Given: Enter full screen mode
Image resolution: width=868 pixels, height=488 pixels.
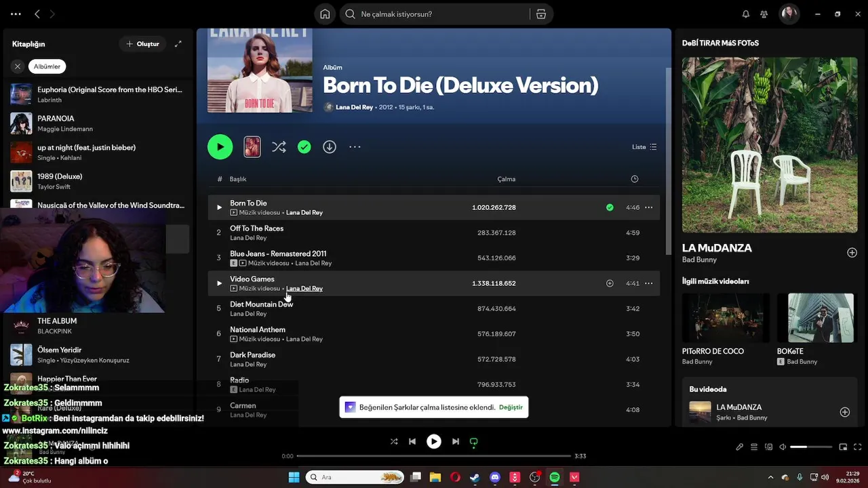Looking at the screenshot, I should pos(858,447).
